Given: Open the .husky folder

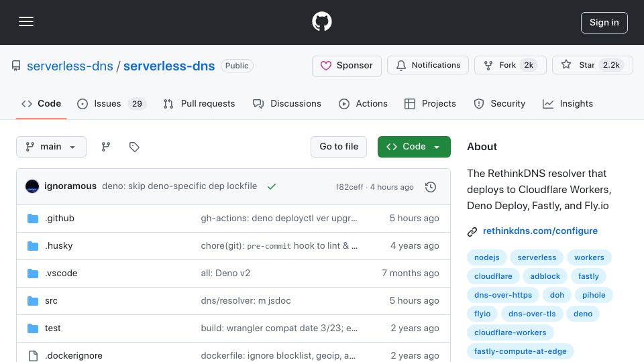Looking at the screenshot, I should coord(59,246).
